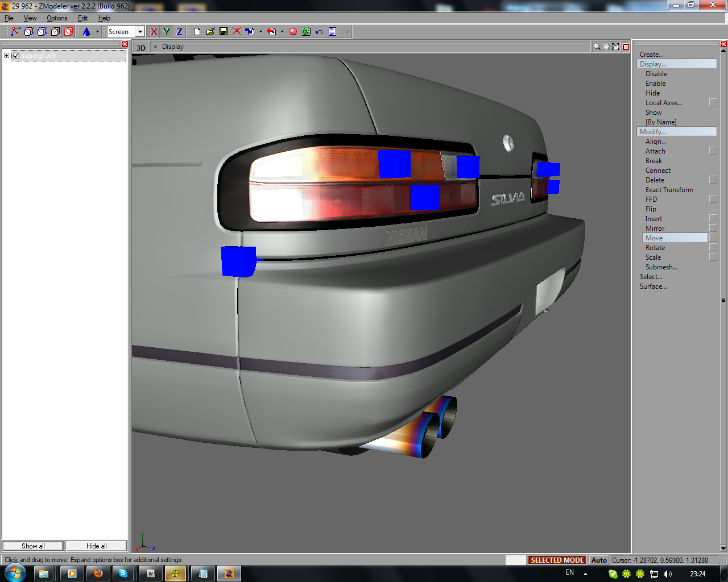Open the red sphere materials editor icon
Screen dimensions: 728x582
(293, 32)
